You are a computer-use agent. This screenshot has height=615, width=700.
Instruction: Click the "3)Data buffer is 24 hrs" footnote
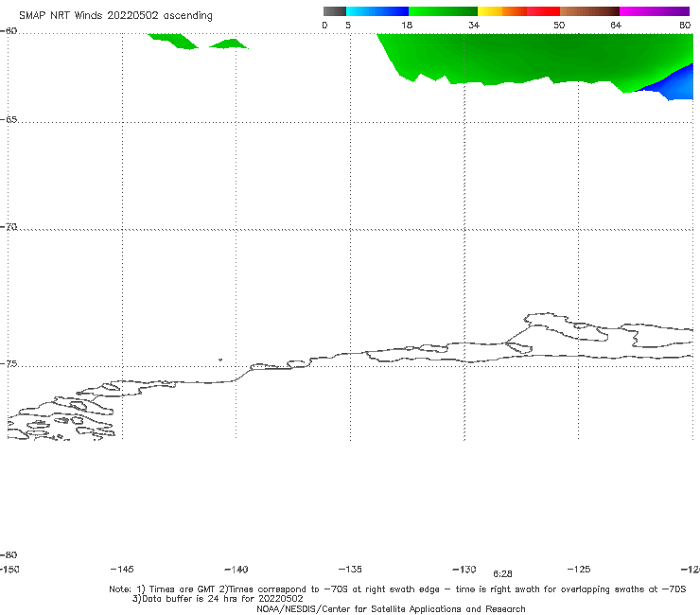tap(218, 599)
